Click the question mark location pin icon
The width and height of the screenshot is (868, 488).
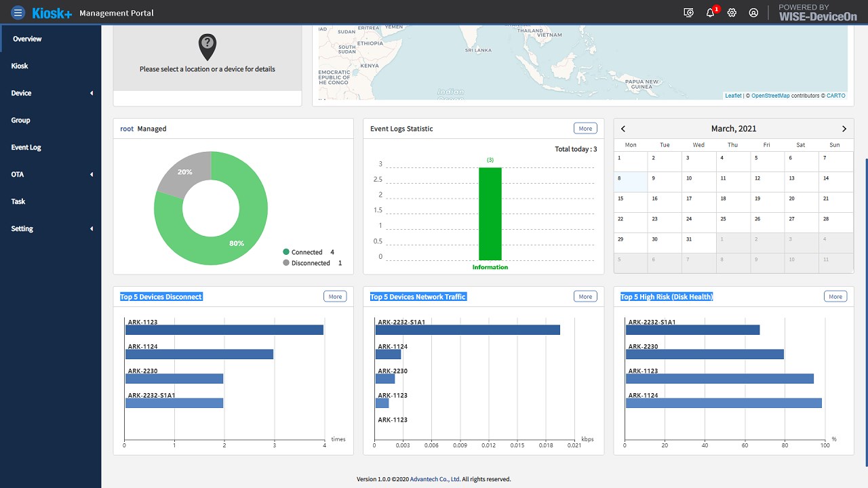point(208,47)
